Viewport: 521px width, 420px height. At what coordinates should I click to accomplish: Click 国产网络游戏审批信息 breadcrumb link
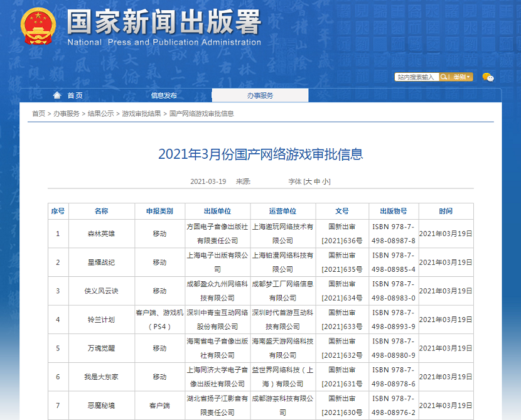click(x=201, y=114)
